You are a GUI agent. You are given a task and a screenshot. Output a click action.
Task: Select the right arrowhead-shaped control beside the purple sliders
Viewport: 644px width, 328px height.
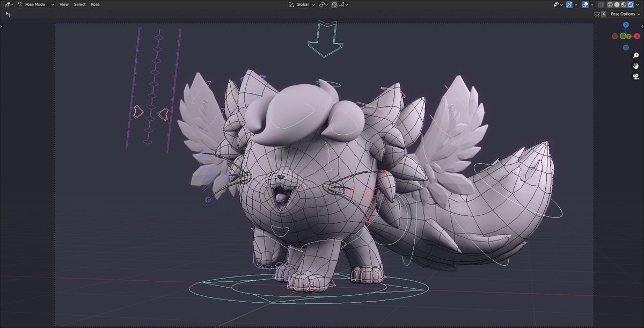(163, 114)
